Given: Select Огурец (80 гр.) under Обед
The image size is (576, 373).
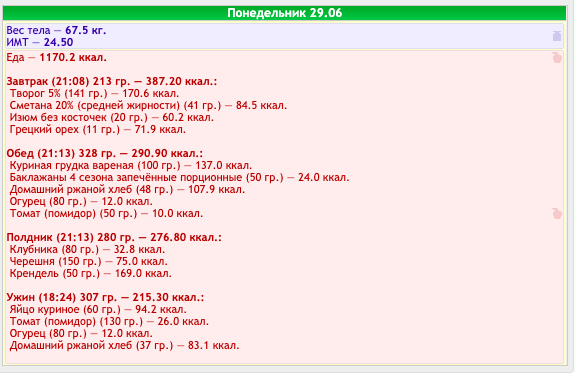Looking at the screenshot, I should 81,201.
